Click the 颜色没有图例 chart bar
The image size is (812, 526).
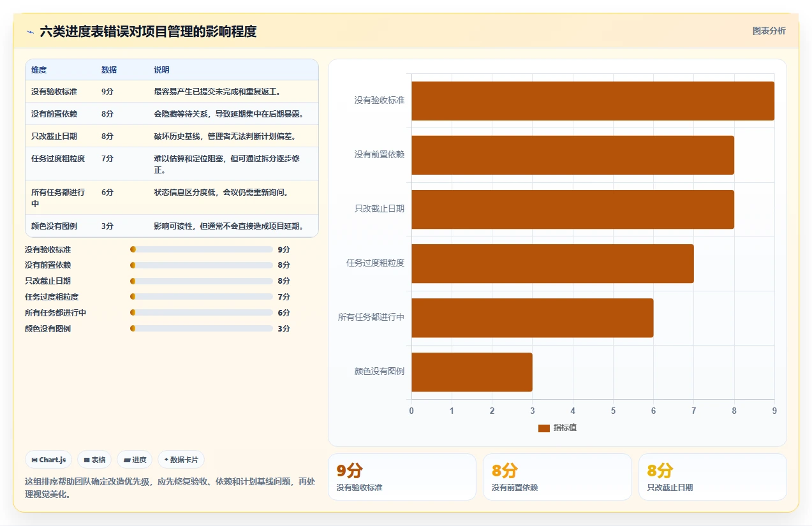pyautogui.click(x=472, y=372)
